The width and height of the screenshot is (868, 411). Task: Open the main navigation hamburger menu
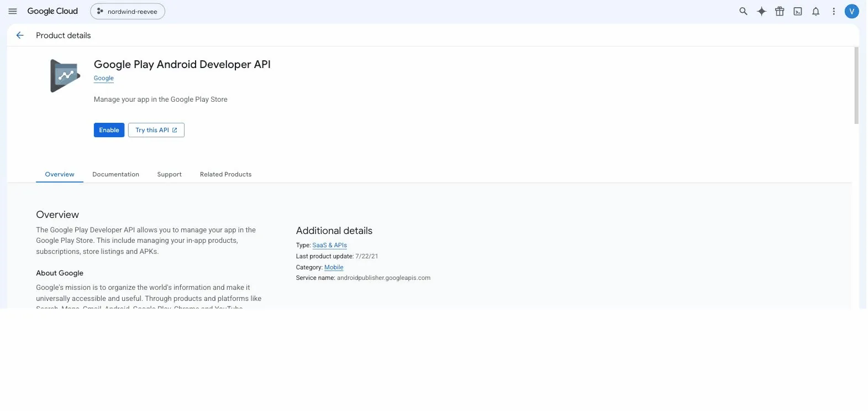(13, 11)
